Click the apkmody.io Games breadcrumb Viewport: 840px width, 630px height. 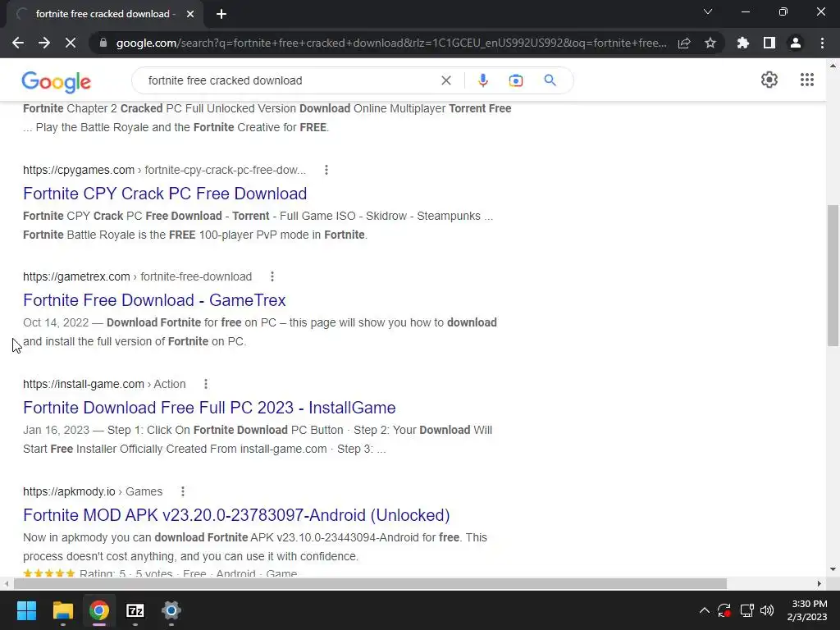93,491
